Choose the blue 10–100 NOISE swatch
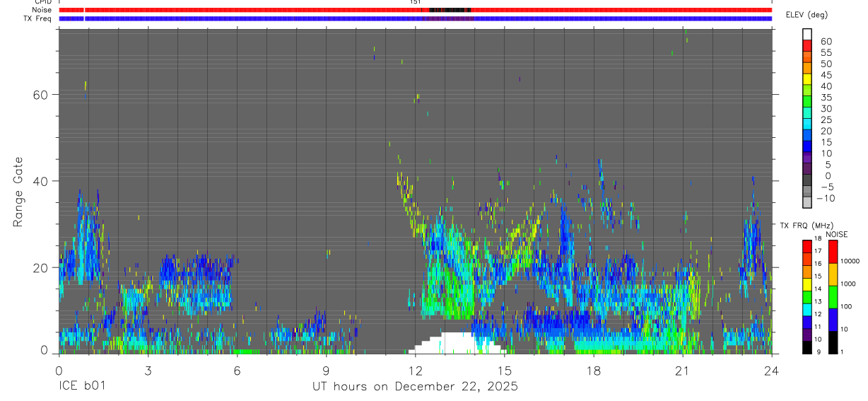The height and width of the screenshot is (401, 868). (x=833, y=320)
